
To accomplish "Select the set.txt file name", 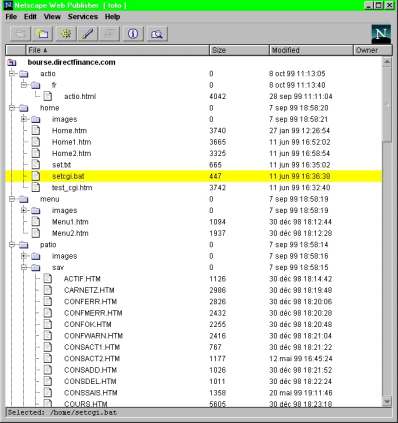I will pyautogui.click(x=62, y=165).
